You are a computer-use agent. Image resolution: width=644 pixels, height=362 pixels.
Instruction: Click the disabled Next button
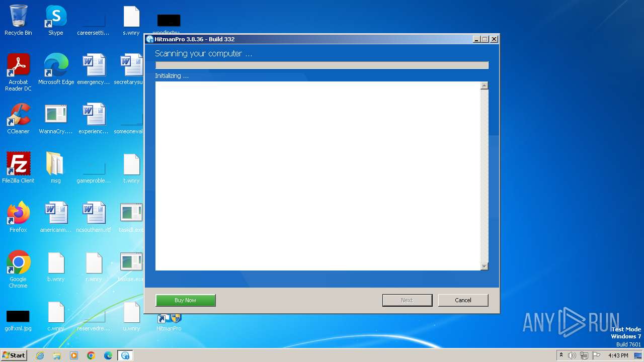point(407,300)
